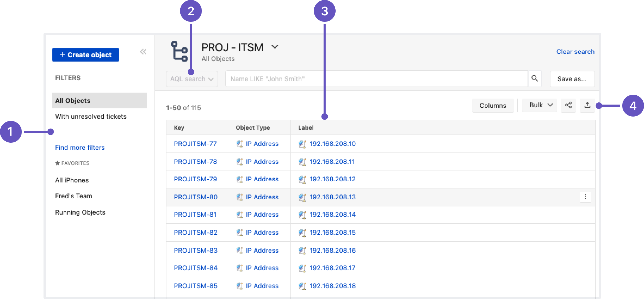The image size is (644, 299).
Task: Open the All iPhones favorite filter
Action: pyautogui.click(x=72, y=180)
